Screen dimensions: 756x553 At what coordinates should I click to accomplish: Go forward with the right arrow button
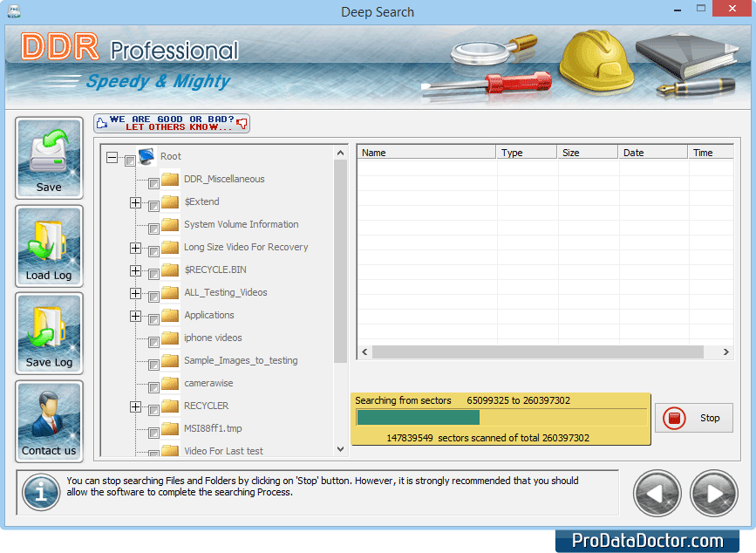(713, 493)
